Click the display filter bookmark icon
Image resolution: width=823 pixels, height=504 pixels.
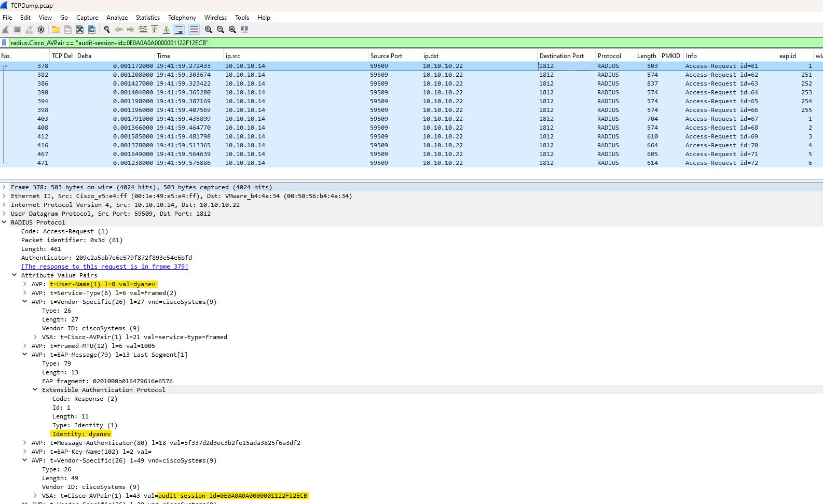pos(5,43)
